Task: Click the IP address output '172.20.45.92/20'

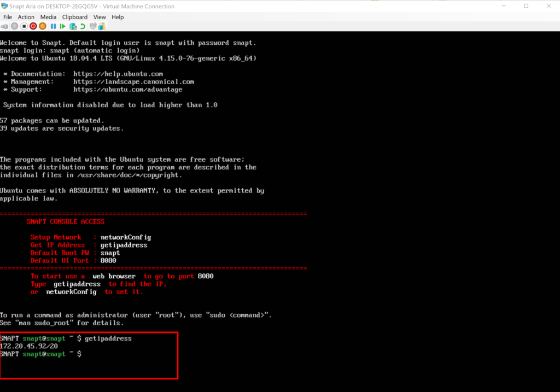Action: tap(29, 346)
